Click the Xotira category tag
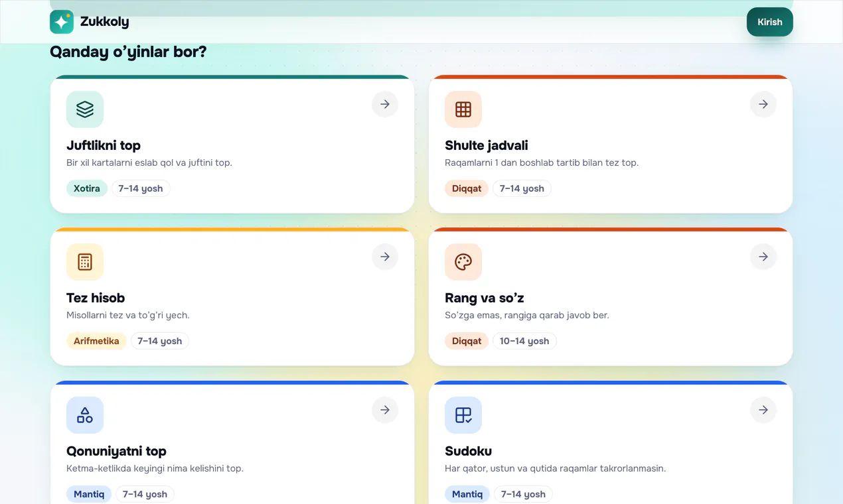This screenshot has width=843, height=504. (87, 188)
